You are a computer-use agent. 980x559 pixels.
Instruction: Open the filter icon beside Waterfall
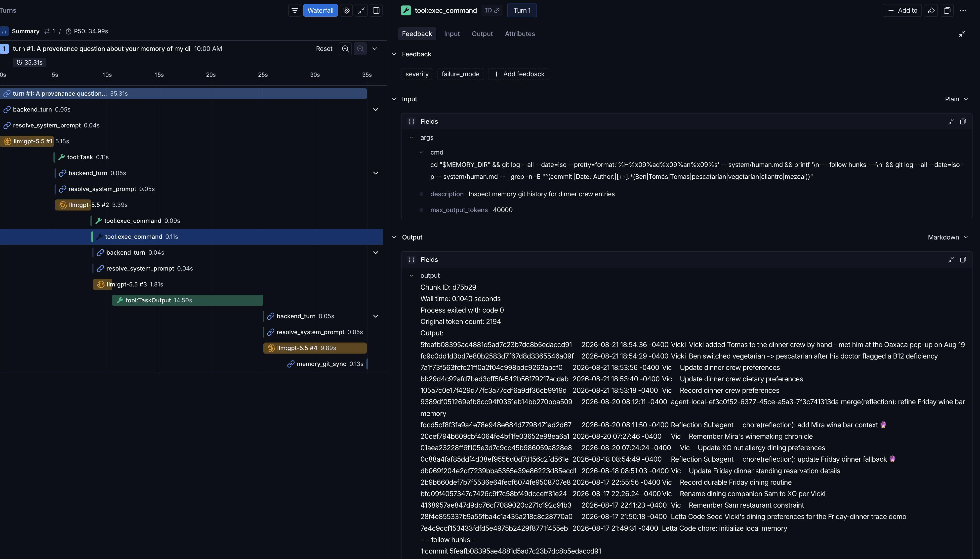[x=294, y=10]
